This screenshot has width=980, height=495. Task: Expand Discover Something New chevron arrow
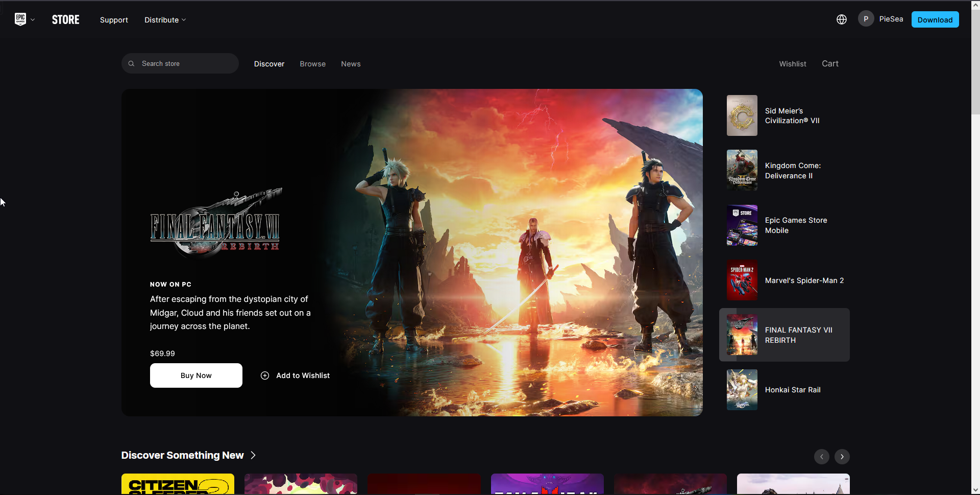point(253,455)
